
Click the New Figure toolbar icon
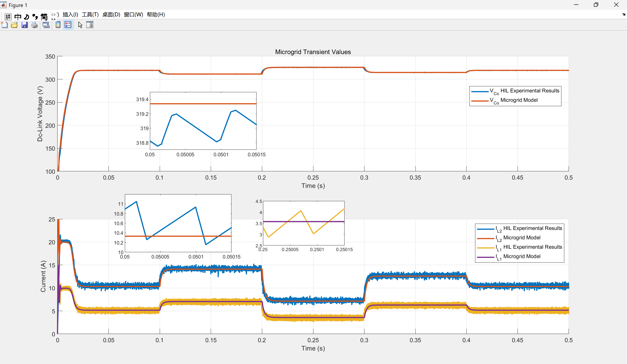pyautogui.click(x=5, y=25)
